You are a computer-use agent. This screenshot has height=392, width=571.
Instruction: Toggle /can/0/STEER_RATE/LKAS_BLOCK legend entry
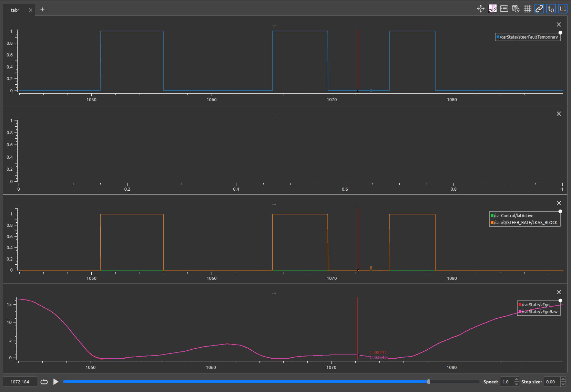click(524, 223)
